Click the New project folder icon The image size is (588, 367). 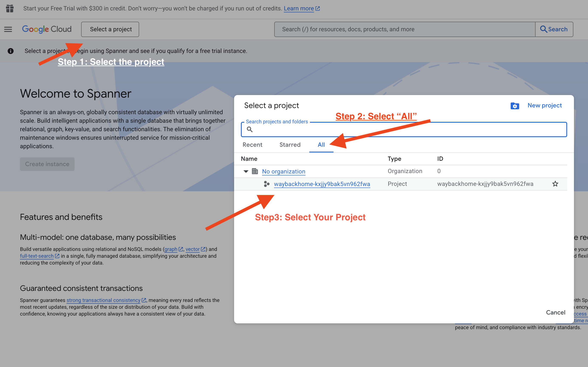[515, 106]
